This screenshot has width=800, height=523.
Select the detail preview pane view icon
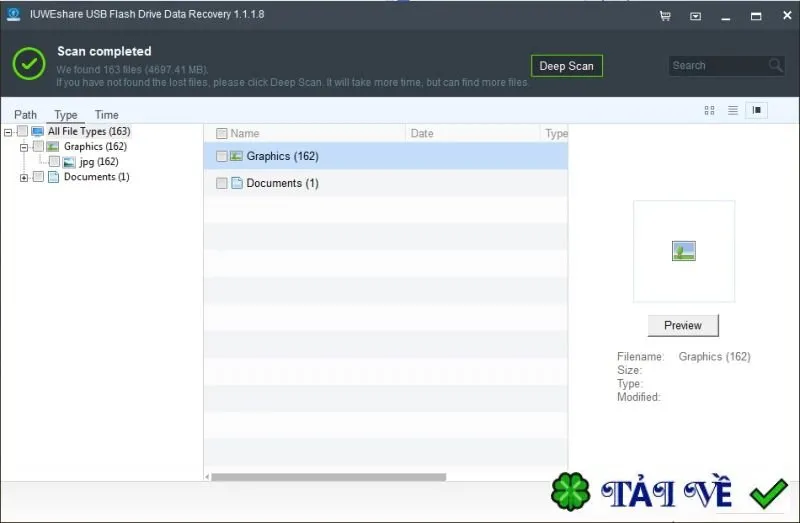tap(756, 110)
